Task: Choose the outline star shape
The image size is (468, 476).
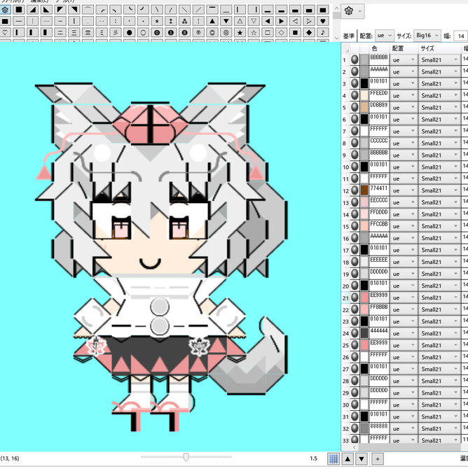Action: [254, 32]
